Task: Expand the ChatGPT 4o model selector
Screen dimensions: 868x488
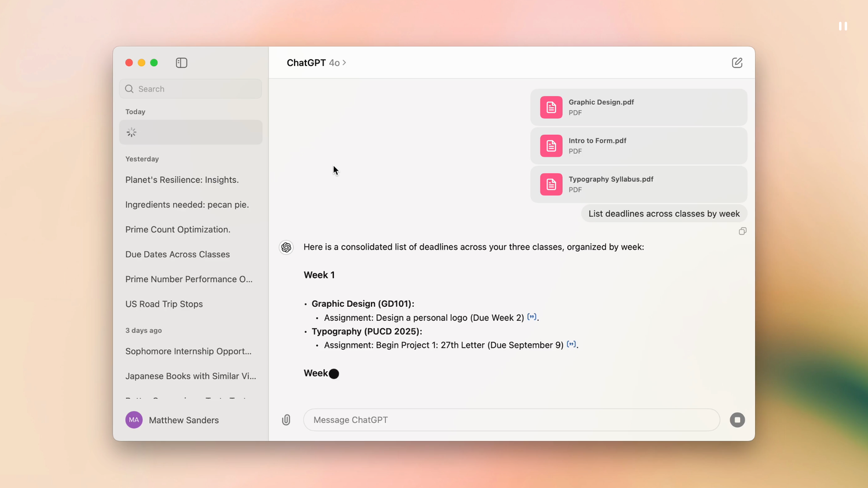Action: tap(316, 63)
